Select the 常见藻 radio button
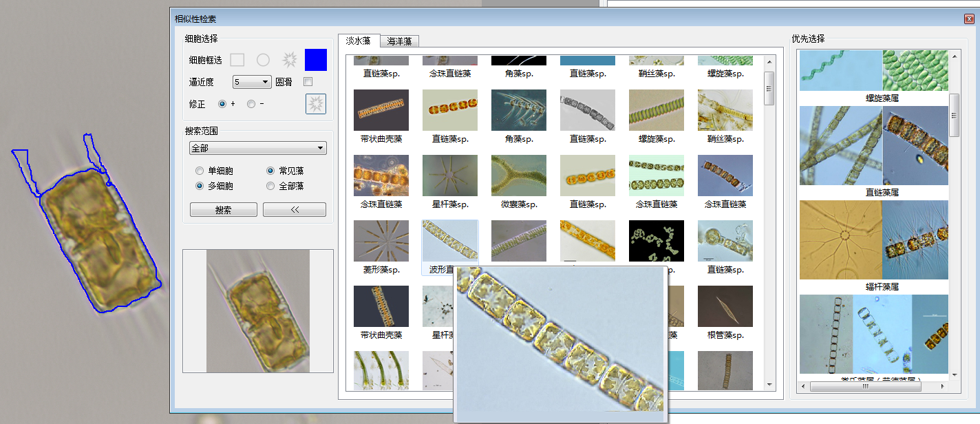This screenshot has width=980, height=424. pyautogui.click(x=270, y=171)
